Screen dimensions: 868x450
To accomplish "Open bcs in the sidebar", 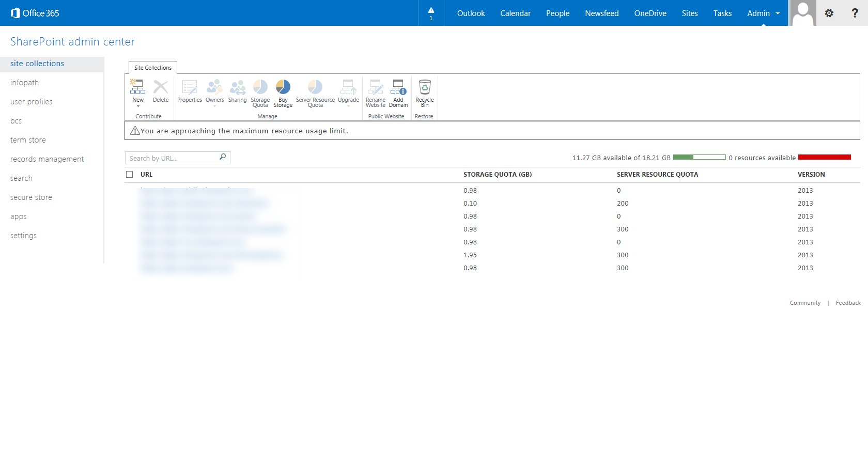I will pos(16,121).
